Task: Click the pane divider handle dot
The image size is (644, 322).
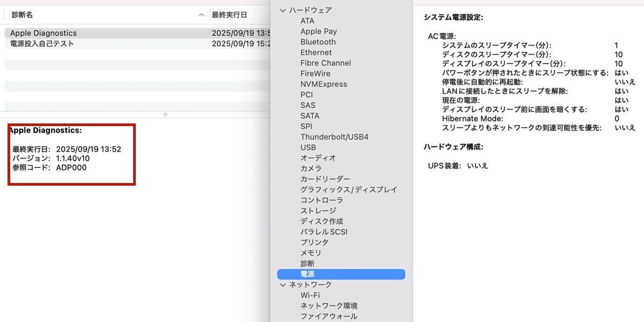Action: pyautogui.click(x=165, y=114)
